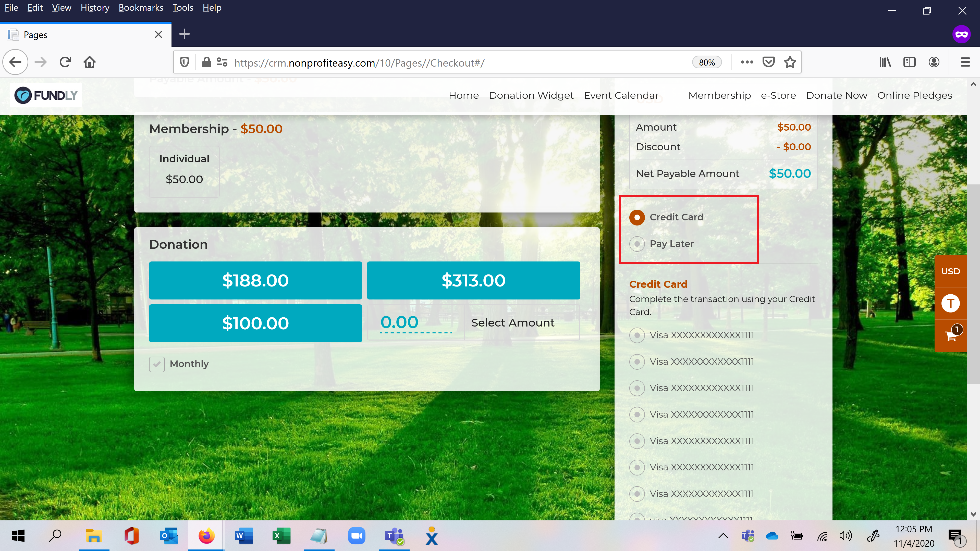Open volume control in system tray
The height and width of the screenshot is (551, 980).
846,536
